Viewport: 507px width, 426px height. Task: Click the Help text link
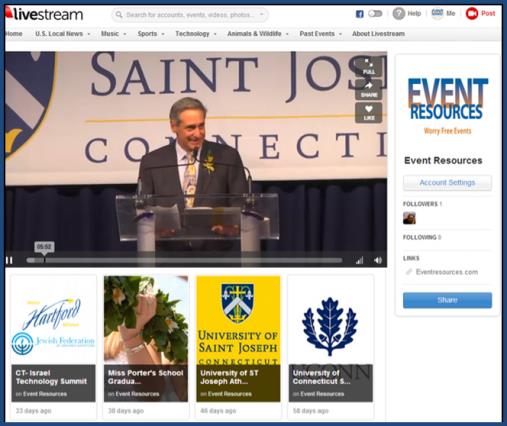[414, 14]
